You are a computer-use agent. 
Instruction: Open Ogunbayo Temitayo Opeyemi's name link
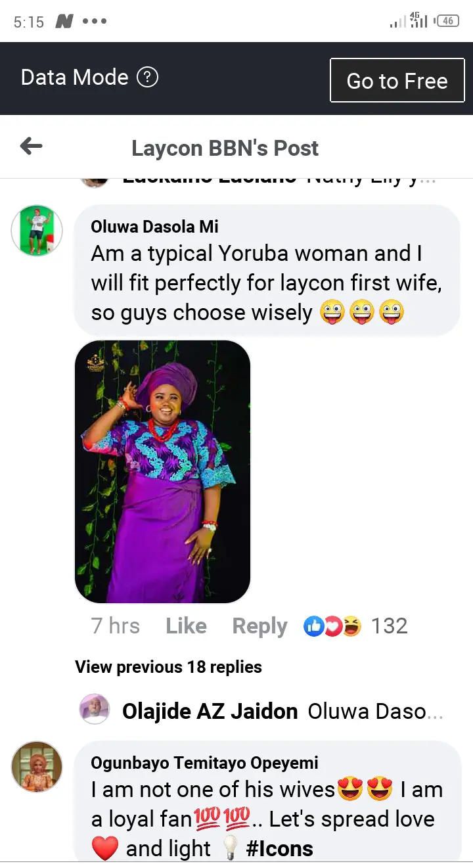(204, 763)
